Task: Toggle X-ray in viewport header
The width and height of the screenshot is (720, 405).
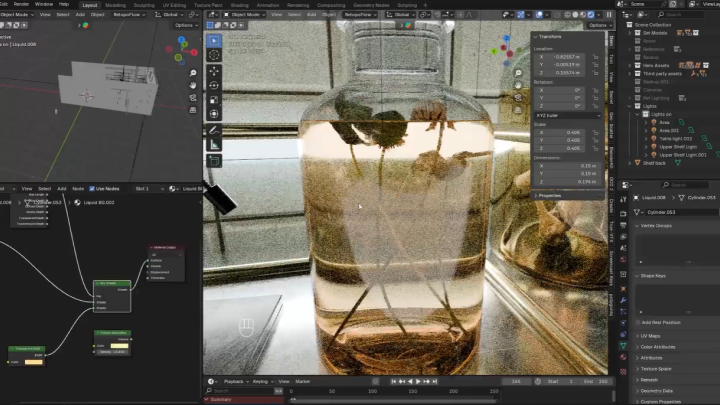Action: (x=557, y=15)
